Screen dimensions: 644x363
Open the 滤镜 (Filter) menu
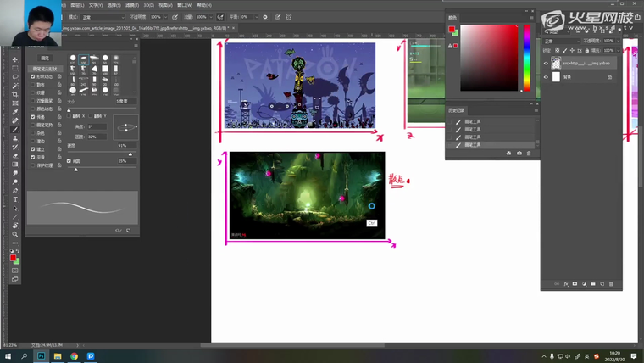[x=132, y=4]
